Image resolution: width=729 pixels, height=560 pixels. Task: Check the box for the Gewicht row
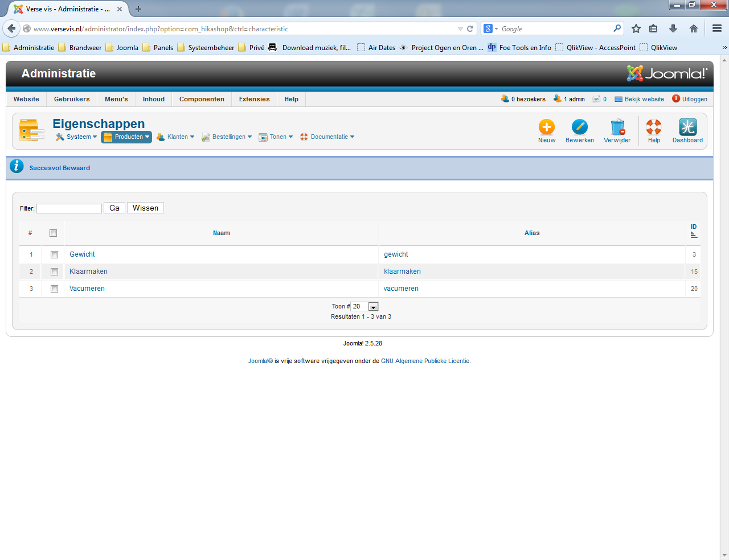(x=54, y=254)
